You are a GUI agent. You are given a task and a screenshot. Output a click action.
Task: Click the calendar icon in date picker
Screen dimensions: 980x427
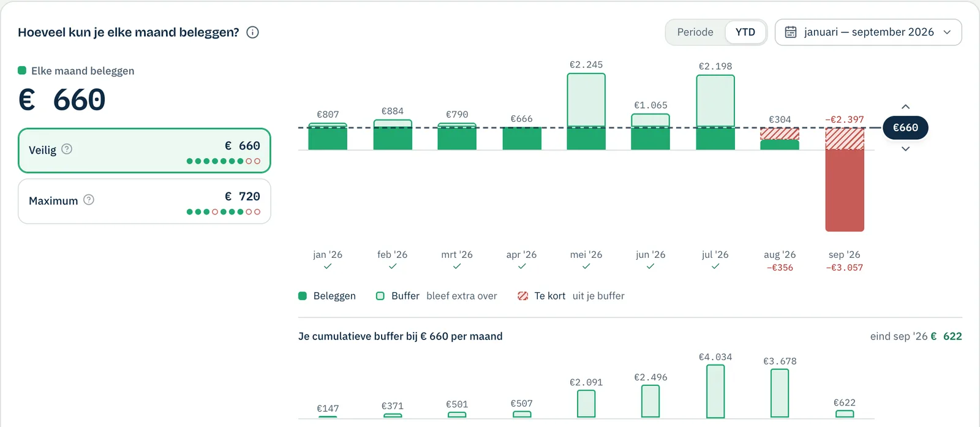791,32
